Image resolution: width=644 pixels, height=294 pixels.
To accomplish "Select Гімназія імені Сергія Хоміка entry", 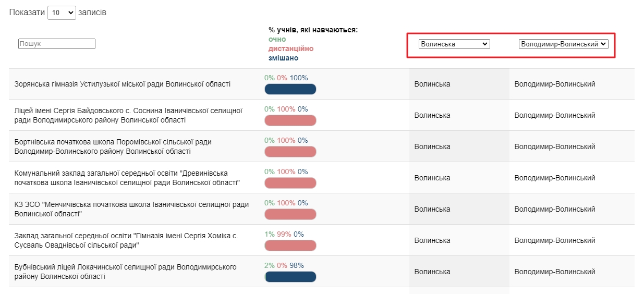I will [x=126, y=240].
